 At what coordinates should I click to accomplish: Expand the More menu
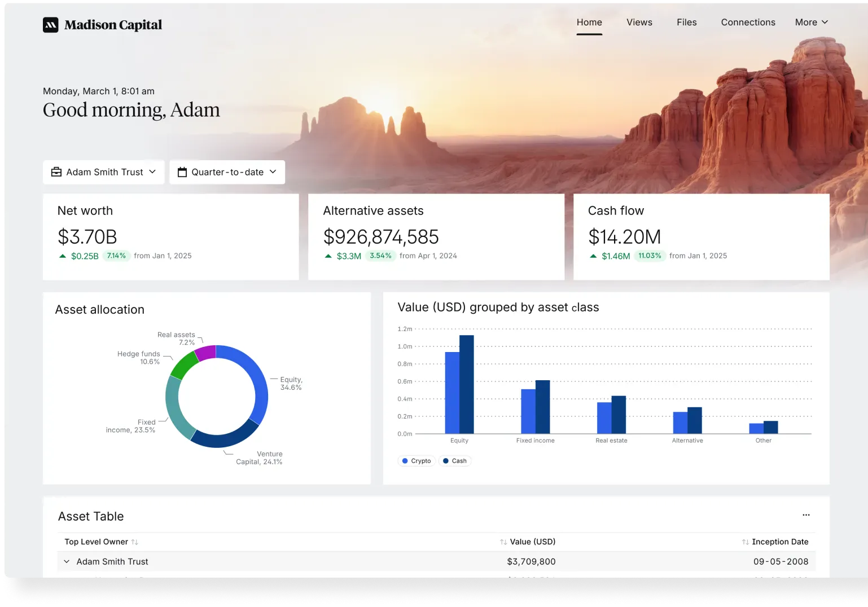[812, 22]
